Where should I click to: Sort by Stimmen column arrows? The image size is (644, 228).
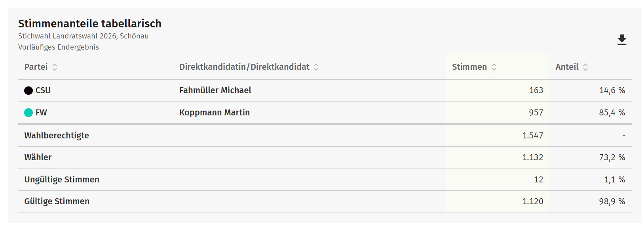click(494, 67)
